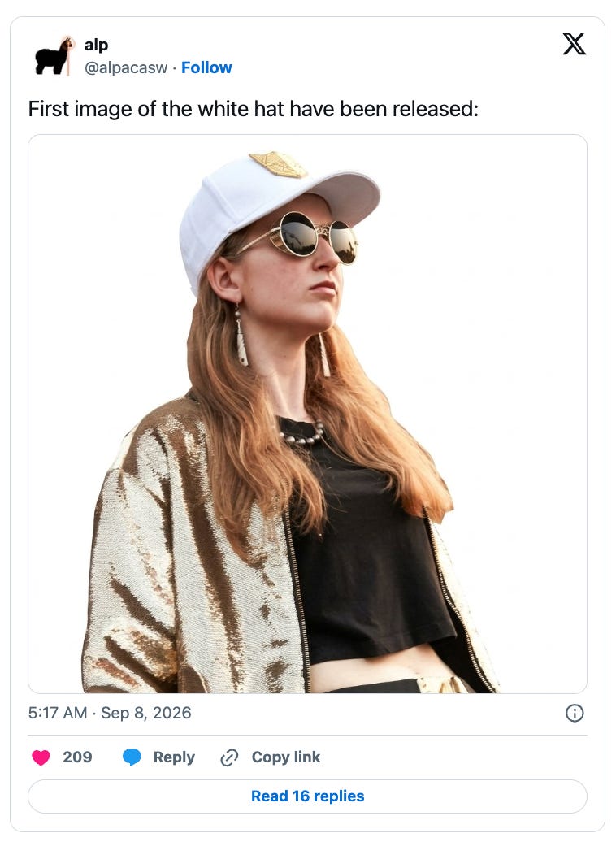Image resolution: width=616 pixels, height=842 pixels.
Task: Click the X logo in the tweet corner
Action: 574,44
